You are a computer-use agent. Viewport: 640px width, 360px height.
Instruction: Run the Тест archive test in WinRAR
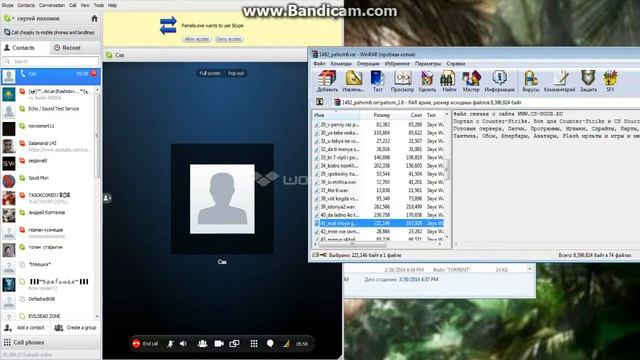click(378, 81)
